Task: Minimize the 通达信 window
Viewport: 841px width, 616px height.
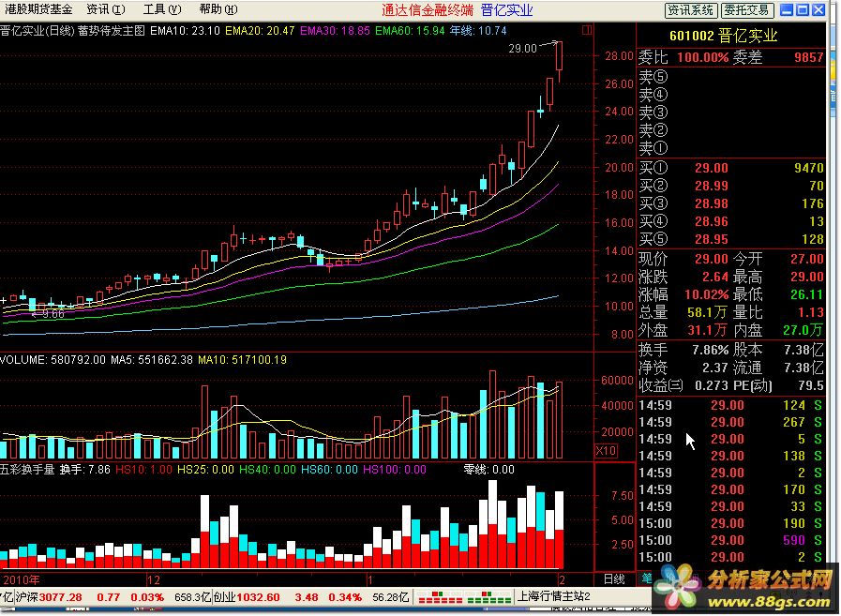Action: coord(787,9)
